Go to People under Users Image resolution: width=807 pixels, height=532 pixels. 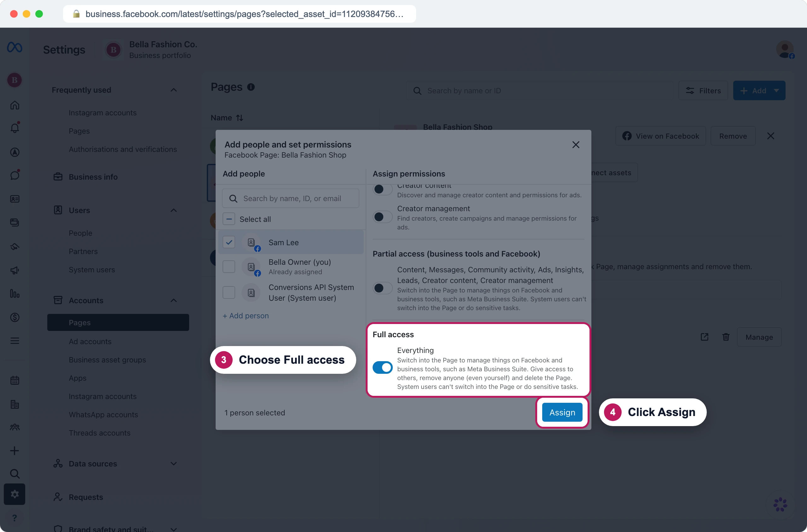(80, 233)
